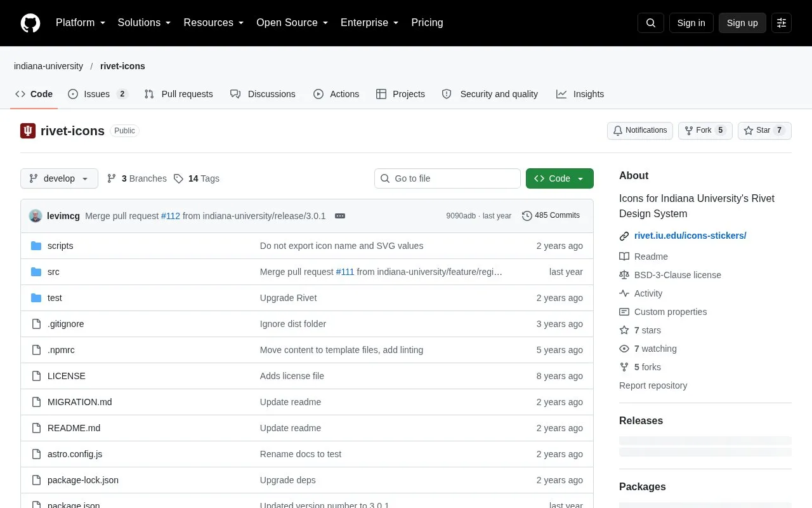Click the book icon next to Readme
The height and width of the screenshot is (508, 812).
point(624,257)
